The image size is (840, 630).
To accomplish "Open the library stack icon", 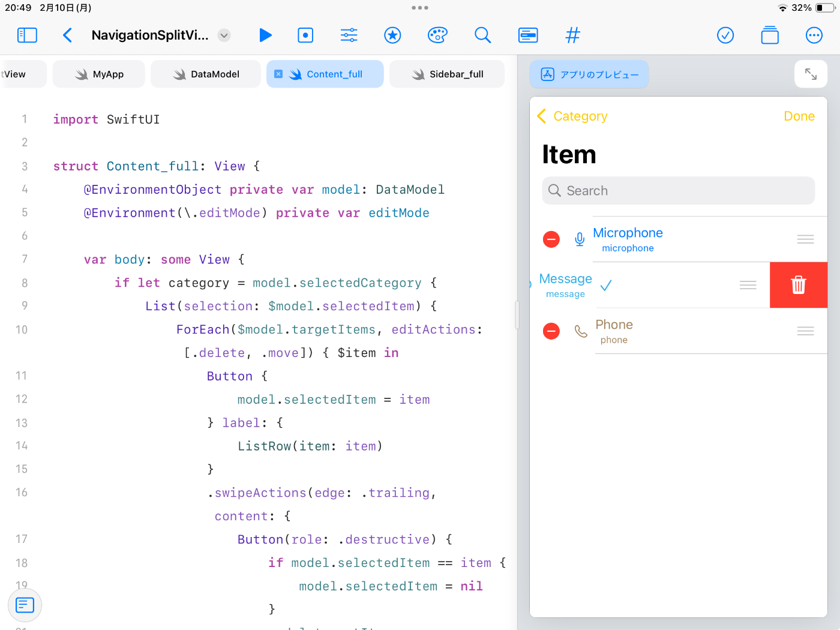I will click(770, 35).
